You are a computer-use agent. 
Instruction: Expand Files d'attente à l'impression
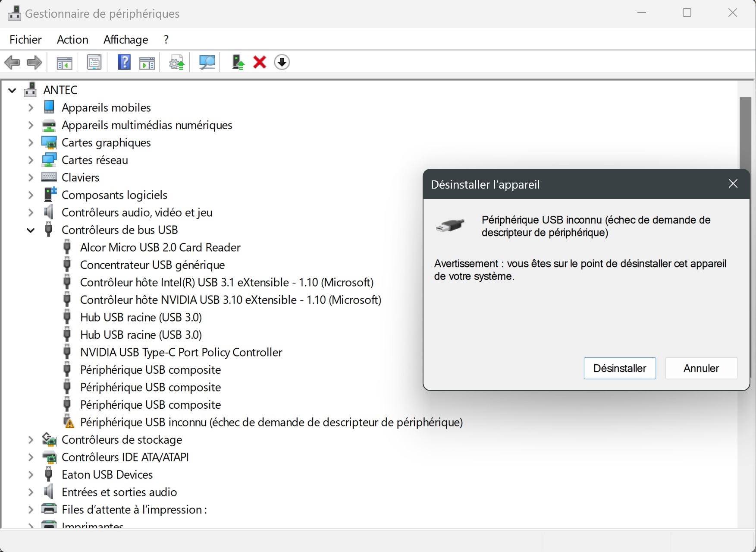[31, 510]
